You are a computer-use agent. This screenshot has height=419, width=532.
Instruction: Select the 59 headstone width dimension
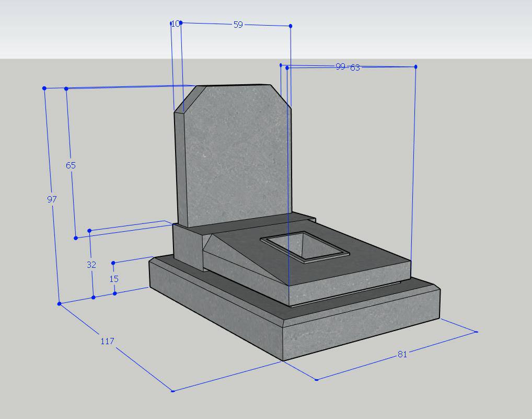238,25
